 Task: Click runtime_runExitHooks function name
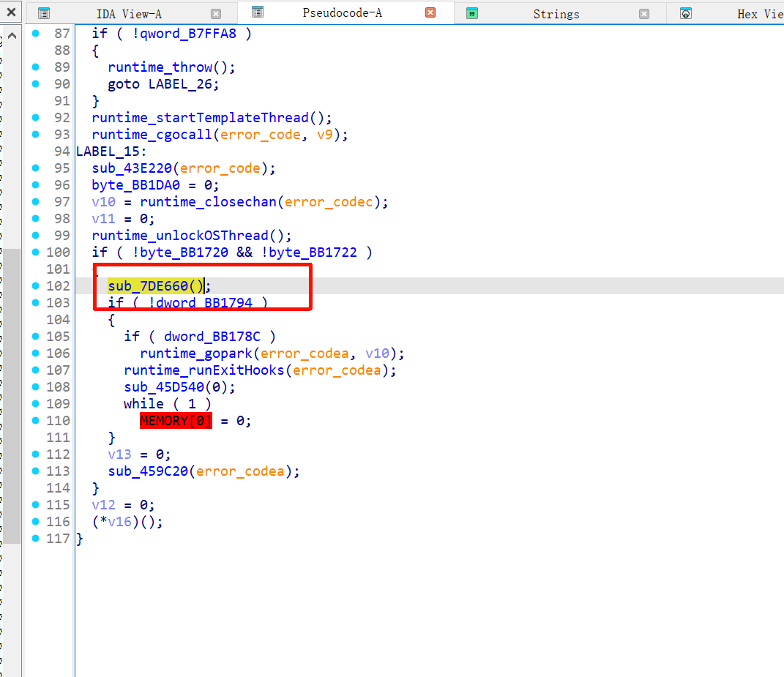tap(205, 370)
